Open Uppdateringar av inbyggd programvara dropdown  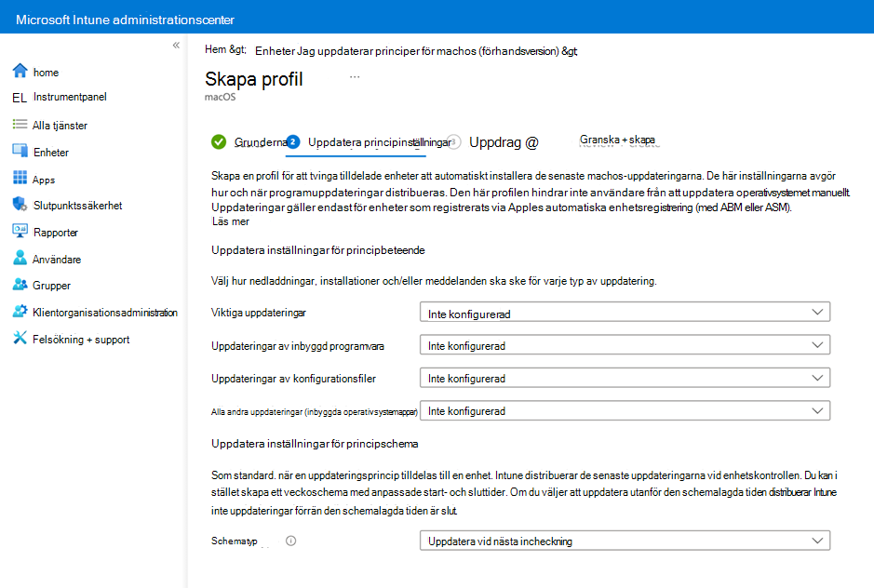[x=625, y=345]
